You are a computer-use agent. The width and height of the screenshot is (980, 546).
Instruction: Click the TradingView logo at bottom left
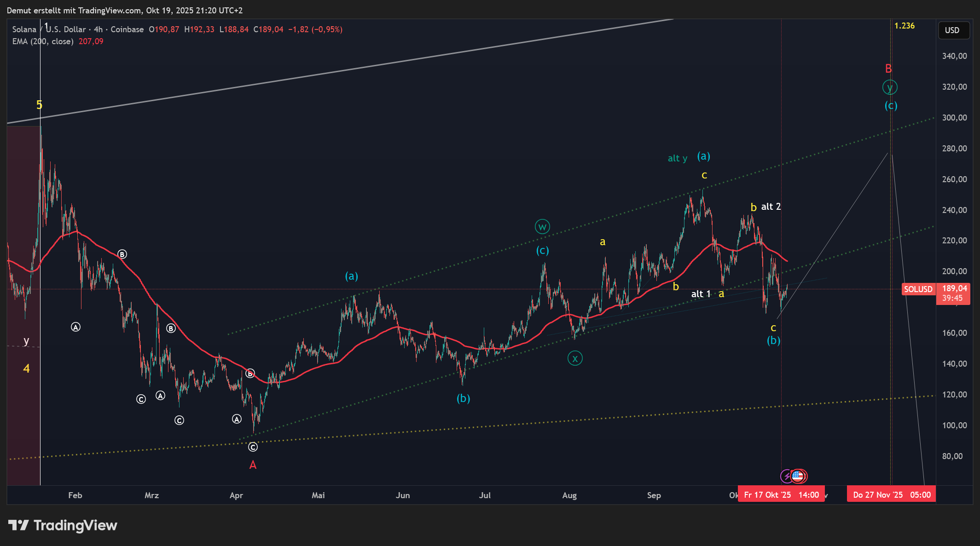tap(63, 525)
